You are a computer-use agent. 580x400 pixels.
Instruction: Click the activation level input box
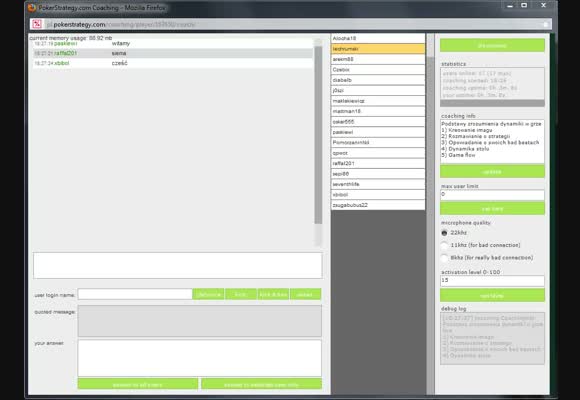coord(492,280)
